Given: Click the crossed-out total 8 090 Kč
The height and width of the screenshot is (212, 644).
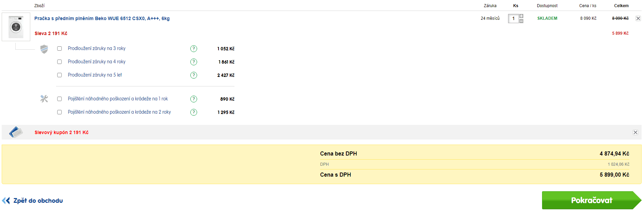Looking at the screenshot, I should 620,18.
